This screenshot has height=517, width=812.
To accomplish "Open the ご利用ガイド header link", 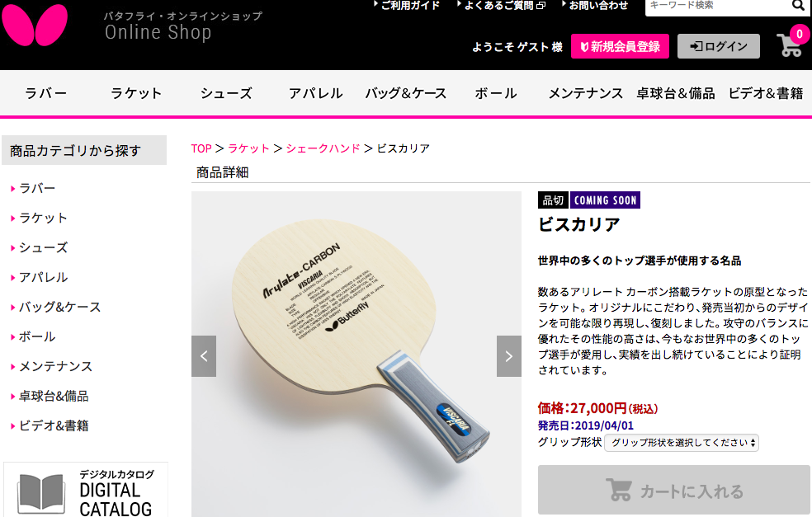I will (409, 5).
